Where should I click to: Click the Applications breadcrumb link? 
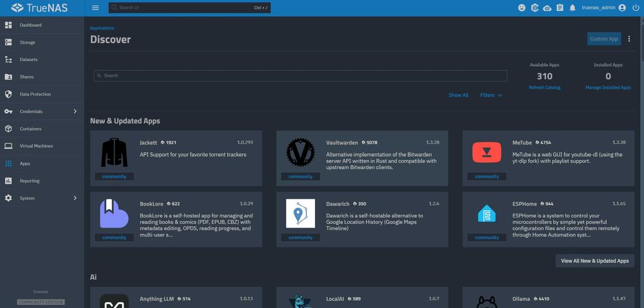102,28
